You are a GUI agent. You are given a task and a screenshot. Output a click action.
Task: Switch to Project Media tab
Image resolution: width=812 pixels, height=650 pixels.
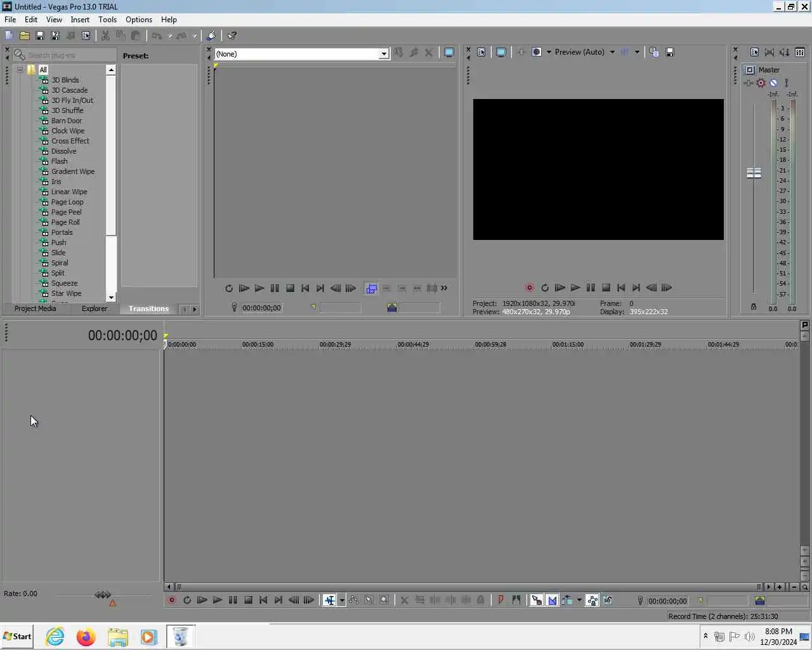click(36, 308)
